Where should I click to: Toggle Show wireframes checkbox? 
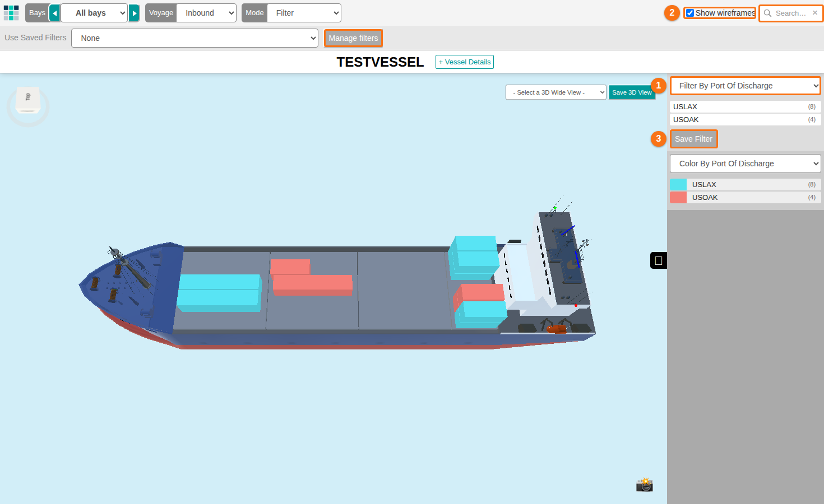[690, 13]
